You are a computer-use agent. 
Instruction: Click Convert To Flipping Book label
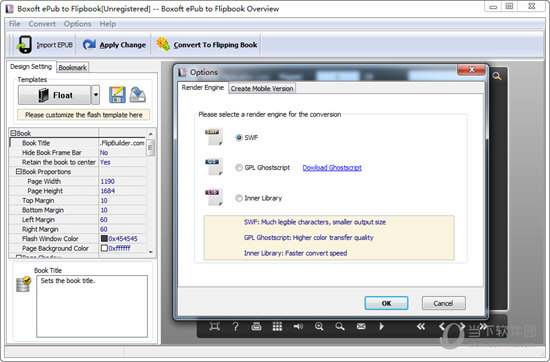[215, 45]
